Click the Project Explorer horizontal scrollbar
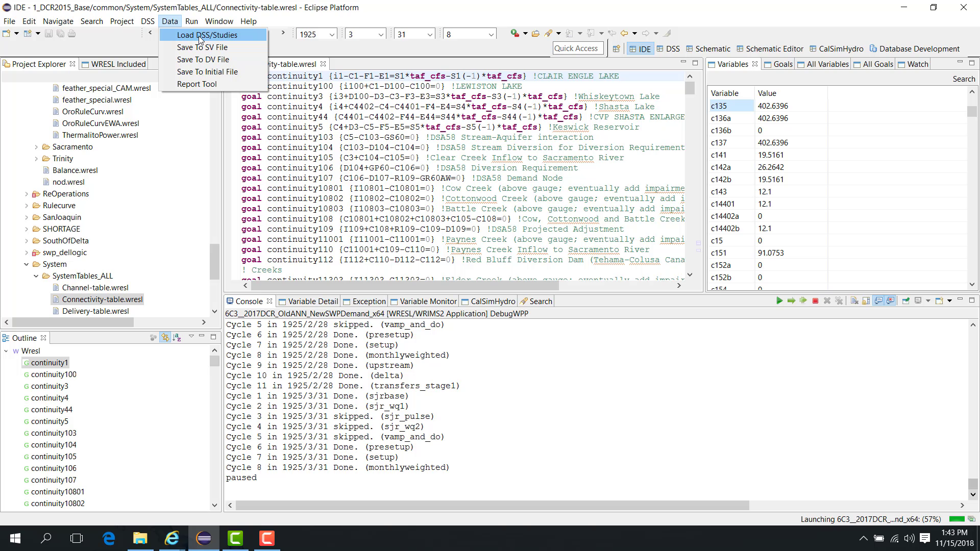 pyautogui.click(x=73, y=322)
